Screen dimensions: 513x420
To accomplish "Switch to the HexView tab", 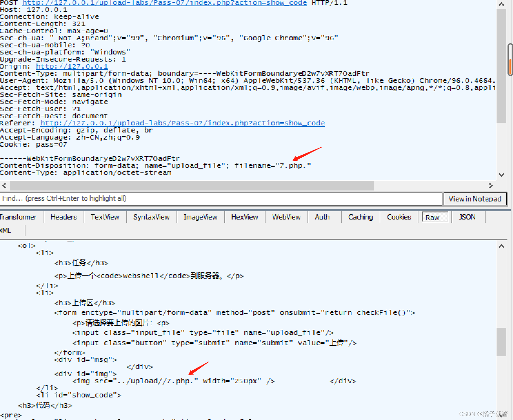I will tap(245, 217).
